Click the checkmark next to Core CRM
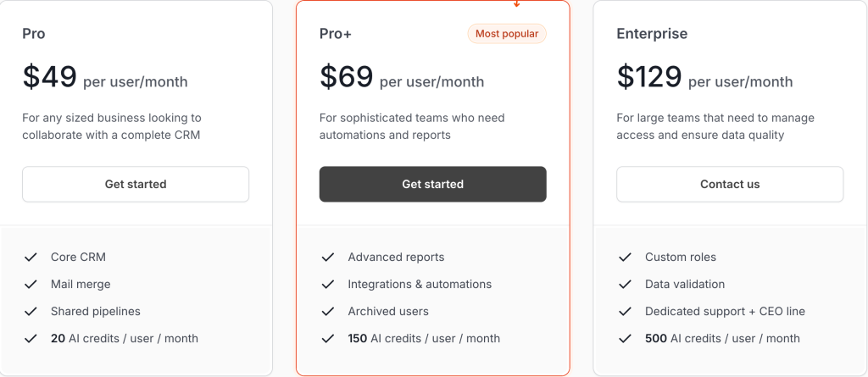Screen dimensions: 868x377 click(x=31, y=258)
